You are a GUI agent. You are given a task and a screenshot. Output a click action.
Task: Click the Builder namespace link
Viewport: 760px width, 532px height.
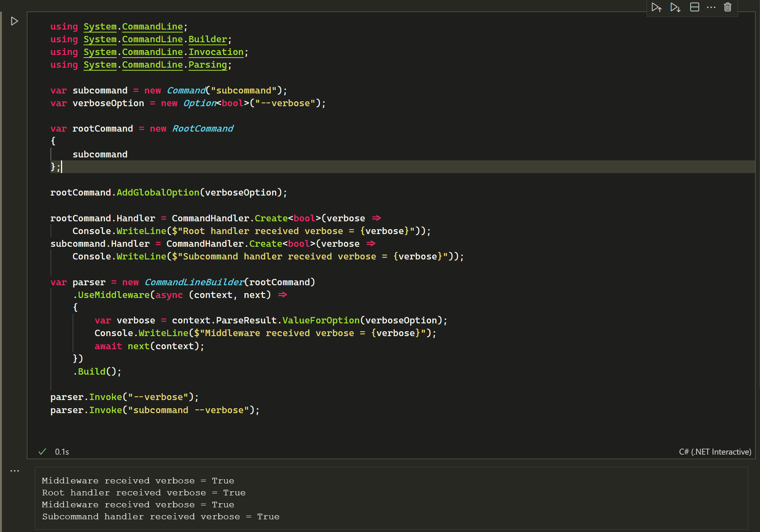point(207,39)
